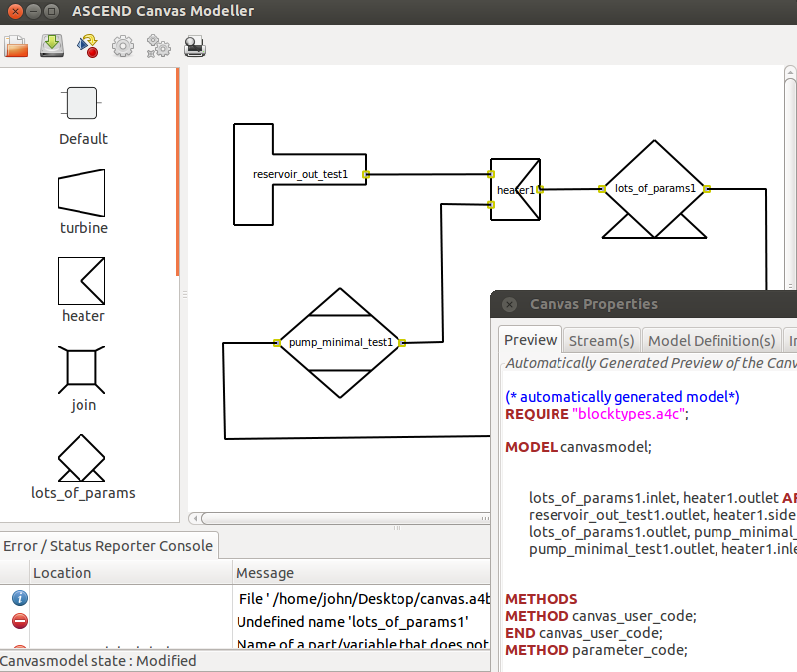Click the double gears toolbar icon
Viewport: 797px width, 672px height.
159,45
